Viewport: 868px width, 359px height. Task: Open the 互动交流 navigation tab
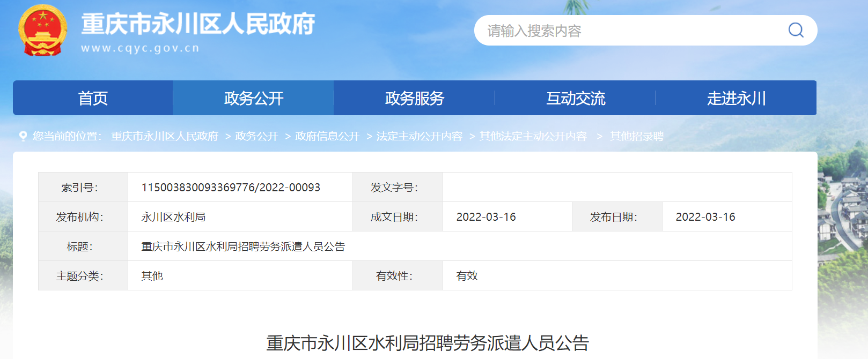coord(575,98)
